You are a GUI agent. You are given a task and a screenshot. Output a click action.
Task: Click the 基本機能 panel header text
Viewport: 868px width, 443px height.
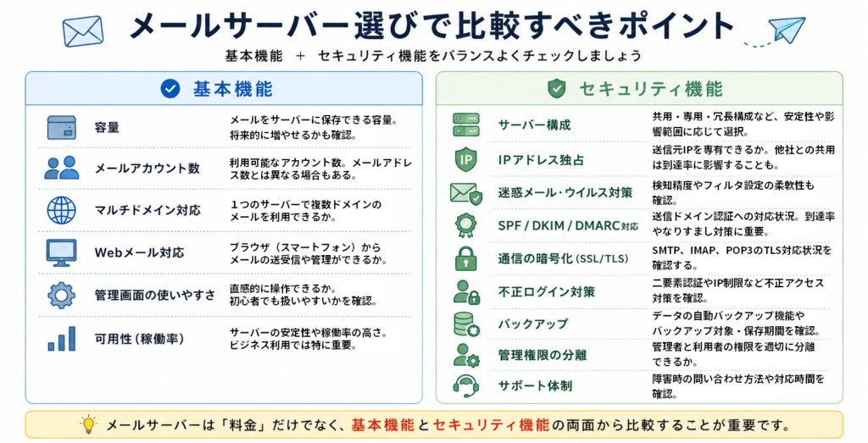tap(232, 89)
